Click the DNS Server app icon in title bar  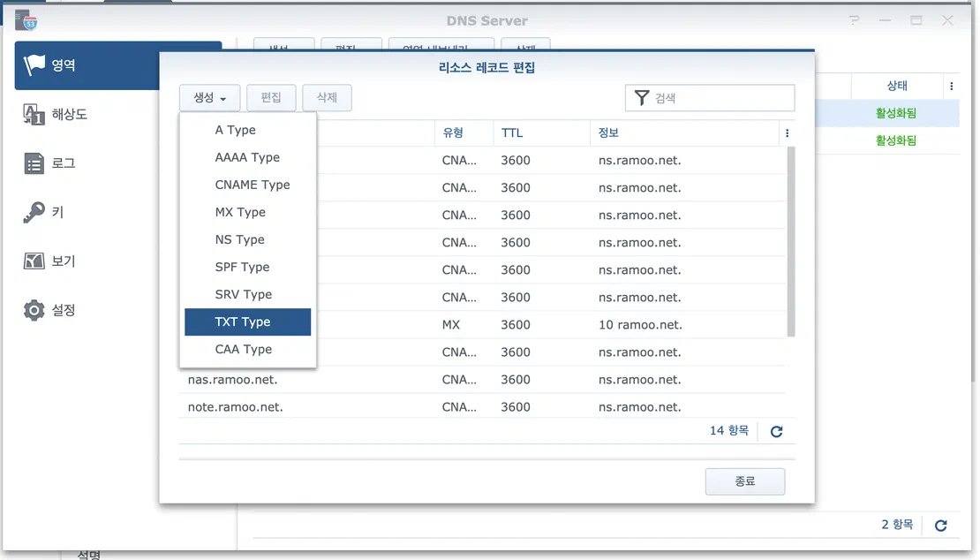[26, 20]
